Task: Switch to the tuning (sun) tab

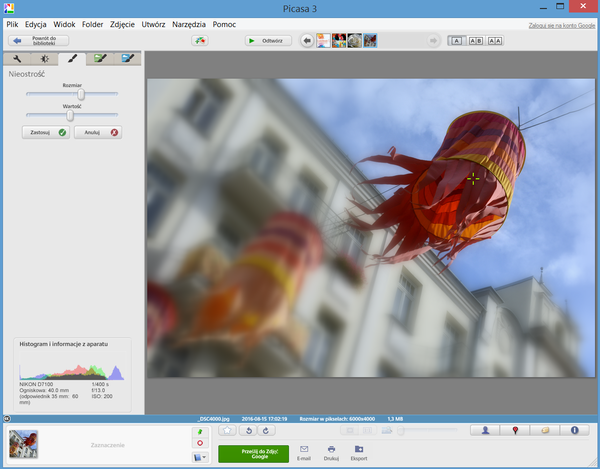Action: 45,60
